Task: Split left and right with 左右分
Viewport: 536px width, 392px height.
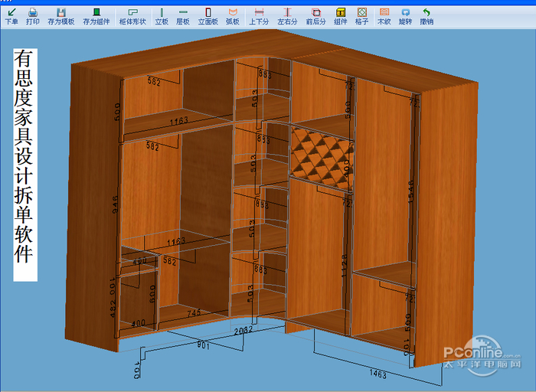Action: pos(287,16)
